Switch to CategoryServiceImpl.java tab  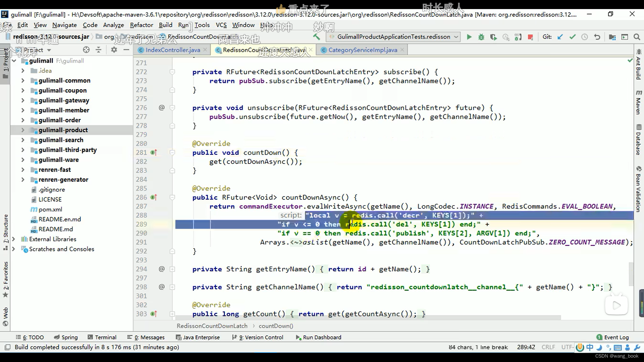pyautogui.click(x=363, y=50)
